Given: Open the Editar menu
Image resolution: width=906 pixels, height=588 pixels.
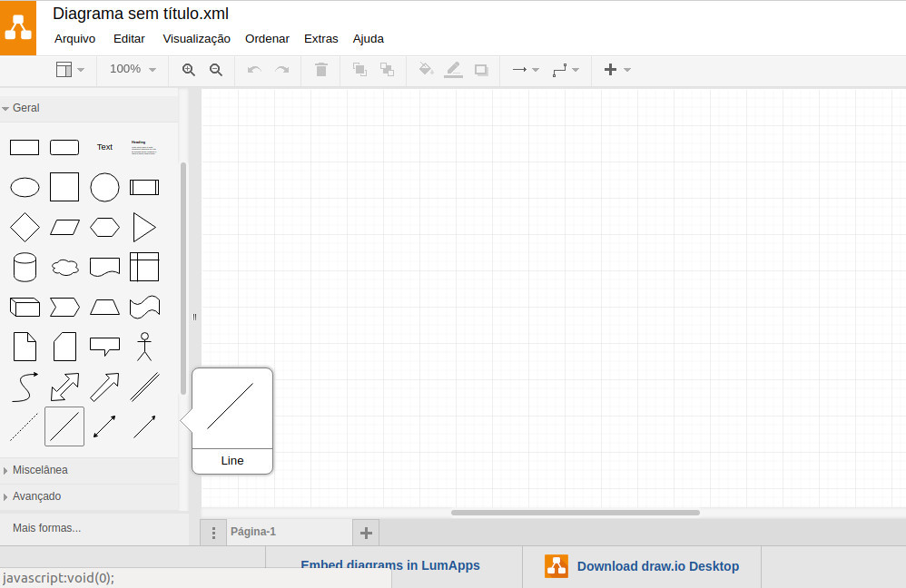Looking at the screenshot, I should pos(129,39).
